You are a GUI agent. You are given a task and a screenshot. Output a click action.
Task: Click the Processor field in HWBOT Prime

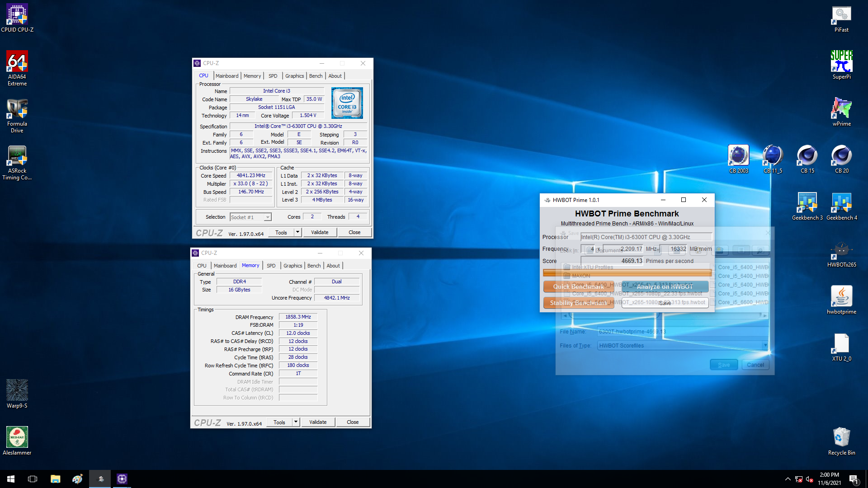point(646,237)
